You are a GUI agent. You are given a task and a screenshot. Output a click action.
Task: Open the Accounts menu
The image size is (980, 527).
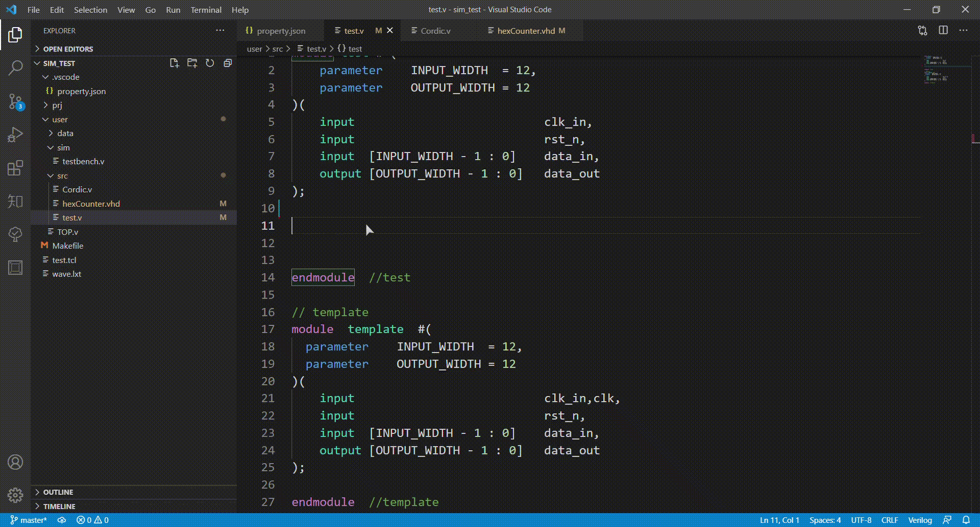15,462
